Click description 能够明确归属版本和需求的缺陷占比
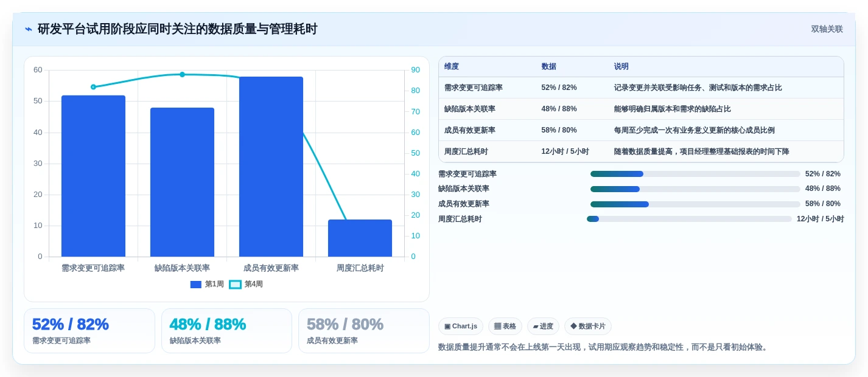The image size is (868, 377). [x=672, y=109]
